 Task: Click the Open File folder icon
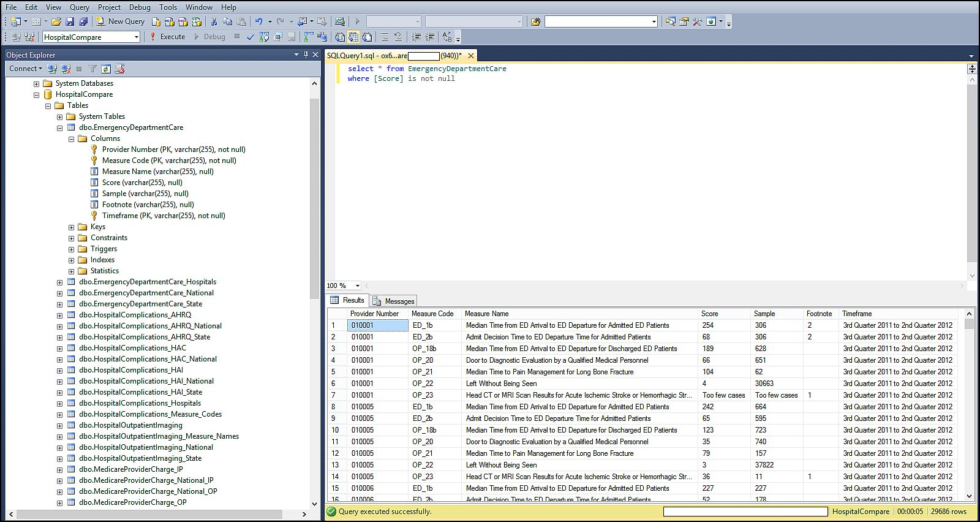click(56, 21)
